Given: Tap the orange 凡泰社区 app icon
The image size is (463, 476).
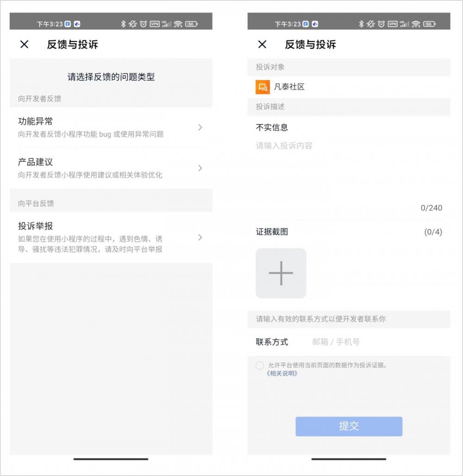Looking at the screenshot, I should point(263,87).
